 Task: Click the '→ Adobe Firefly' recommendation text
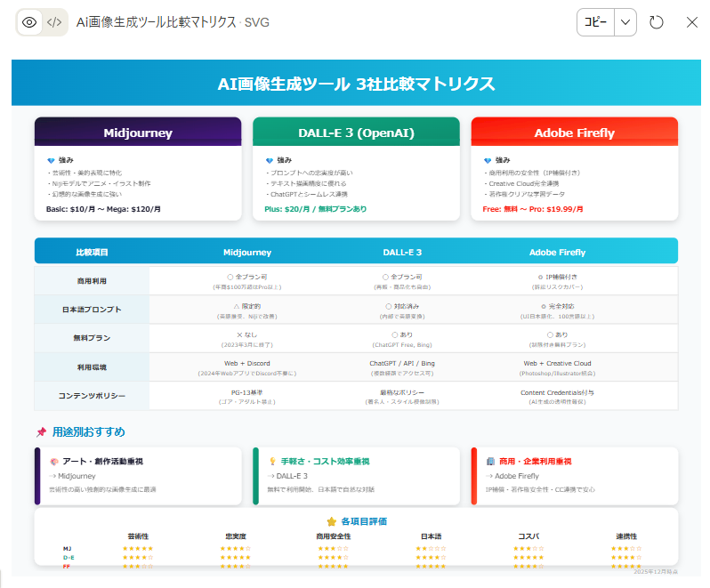(x=512, y=476)
